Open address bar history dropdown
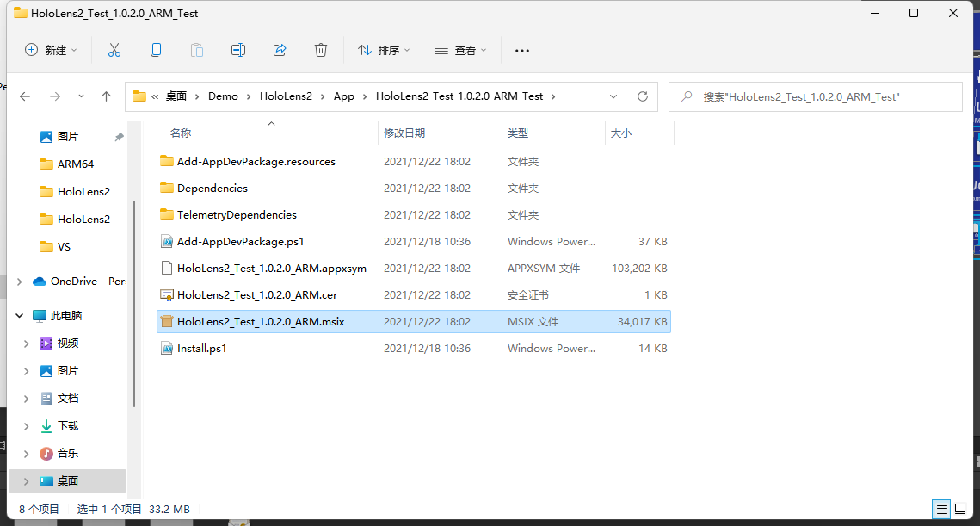980x526 pixels. coord(613,96)
